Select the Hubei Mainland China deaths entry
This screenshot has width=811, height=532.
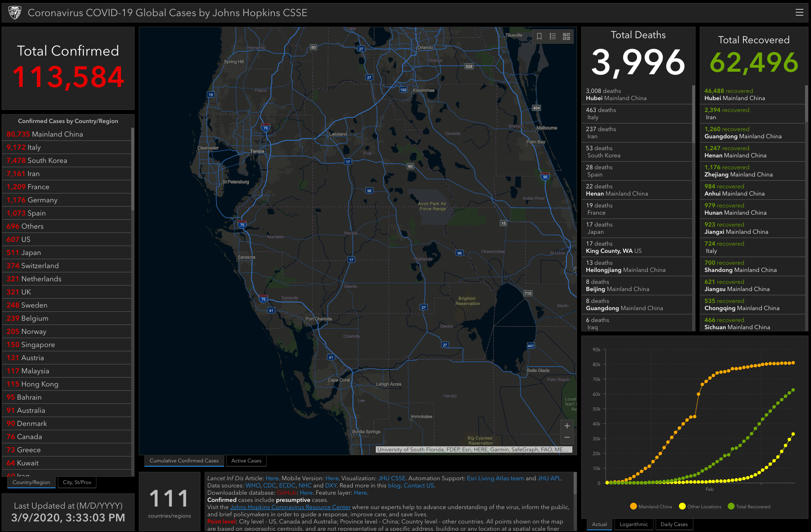(636, 94)
